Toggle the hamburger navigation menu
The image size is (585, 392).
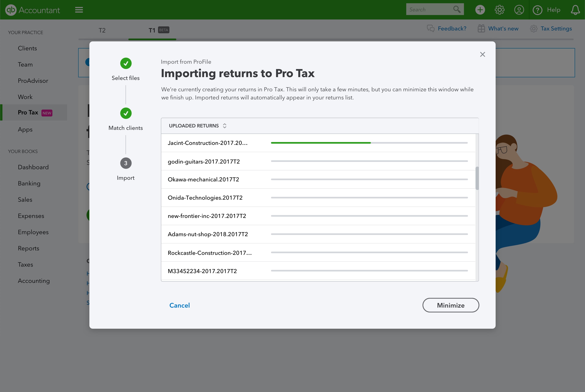pyautogui.click(x=79, y=10)
